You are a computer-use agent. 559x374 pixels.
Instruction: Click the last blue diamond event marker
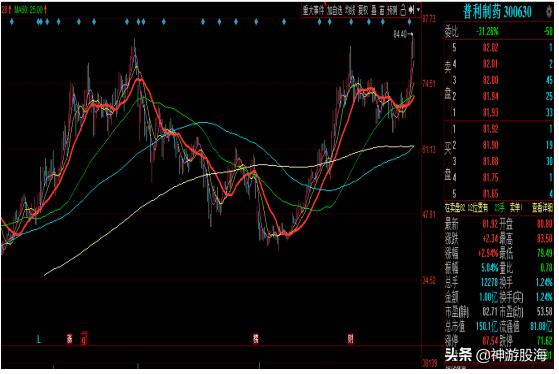point(410,22)
